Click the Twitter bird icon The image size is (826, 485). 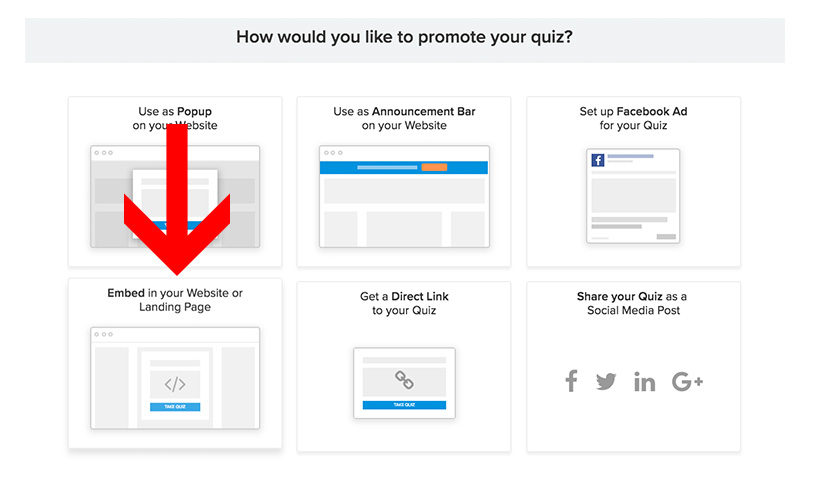point(606,381)
